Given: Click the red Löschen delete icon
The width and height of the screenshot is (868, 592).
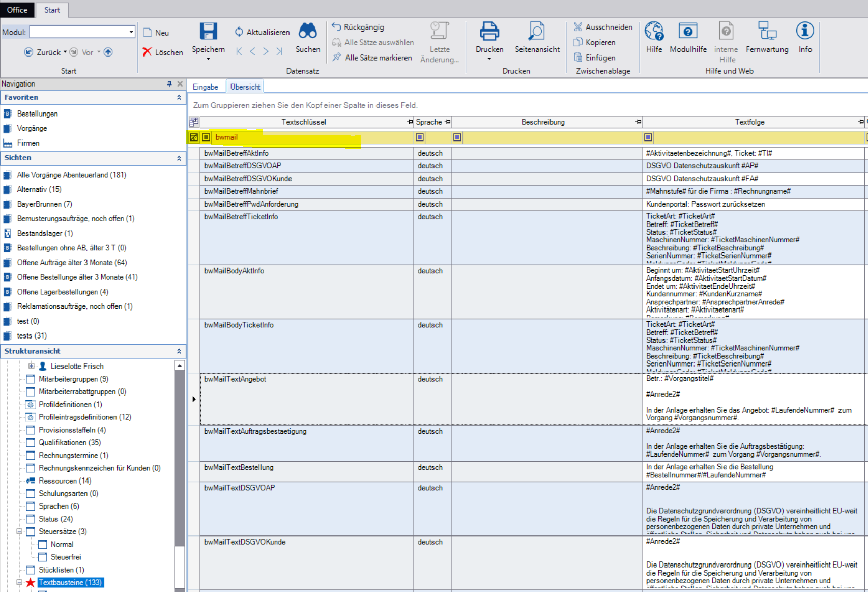Looking at the screenshot, I should click(147, 52).
